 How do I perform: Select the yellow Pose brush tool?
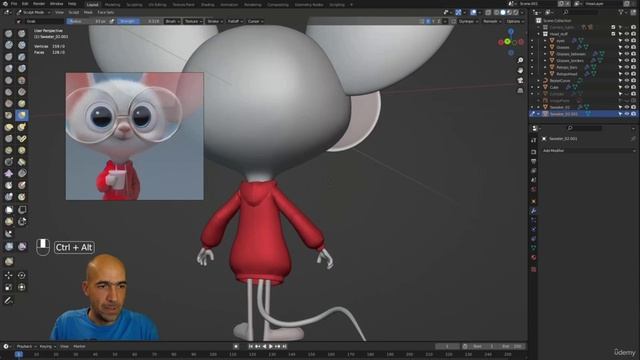coord(22,139)
